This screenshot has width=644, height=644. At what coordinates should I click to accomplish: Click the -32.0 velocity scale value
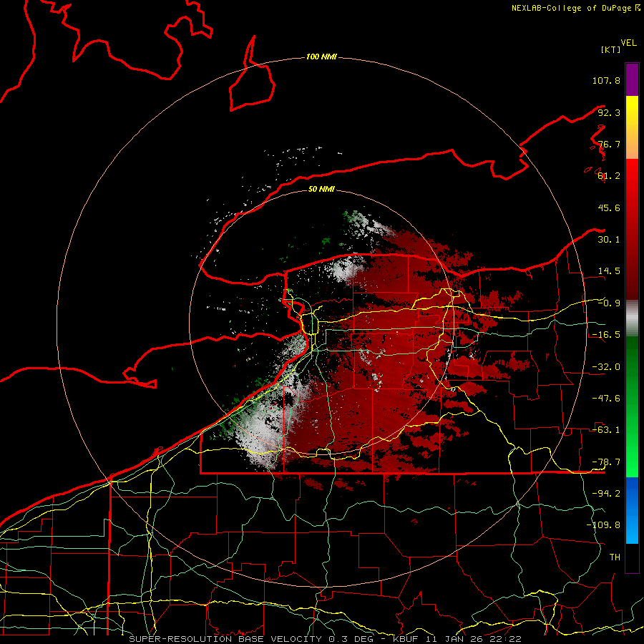(x=606, y=367)
